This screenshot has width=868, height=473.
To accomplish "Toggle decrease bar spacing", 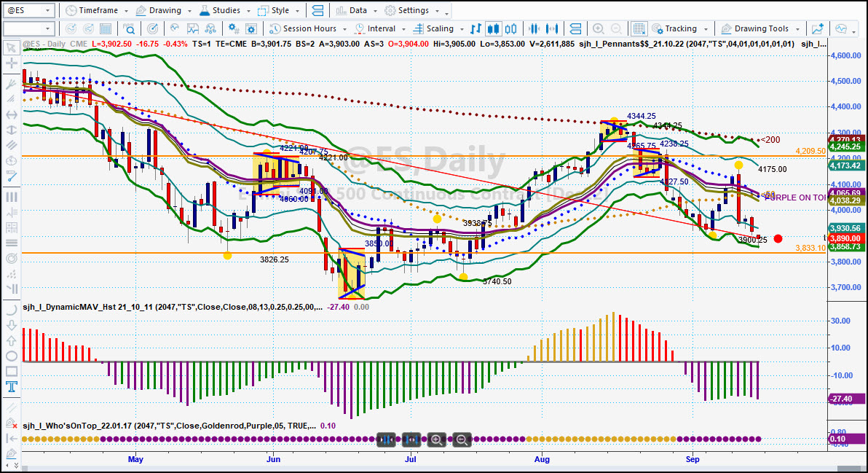I will click(x=534, y=29).
